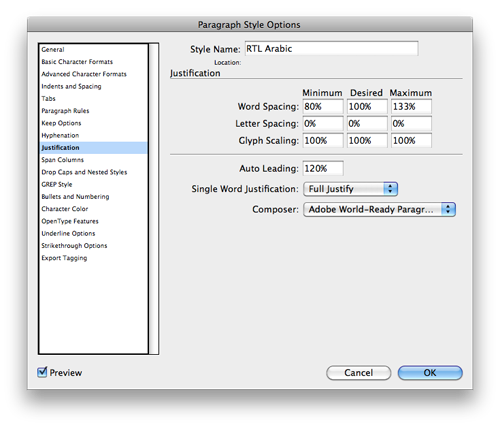
Task: Select Basic Character Formats category
Action: 93,62
